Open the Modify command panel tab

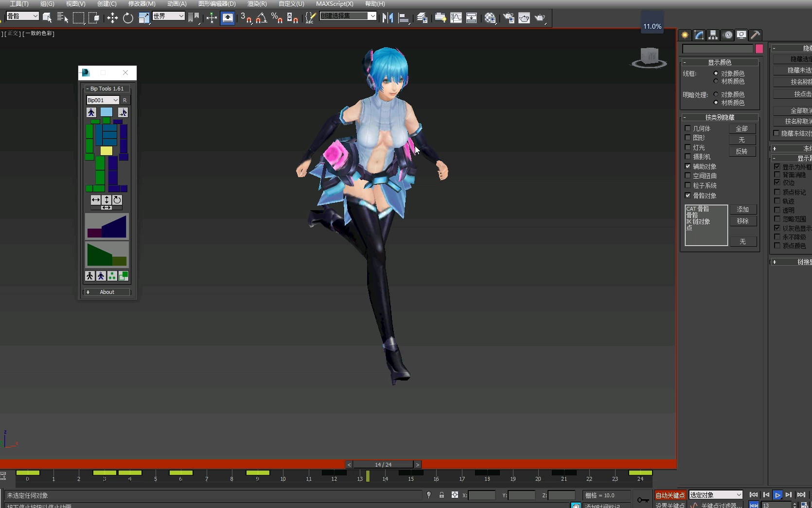point(699,35)
